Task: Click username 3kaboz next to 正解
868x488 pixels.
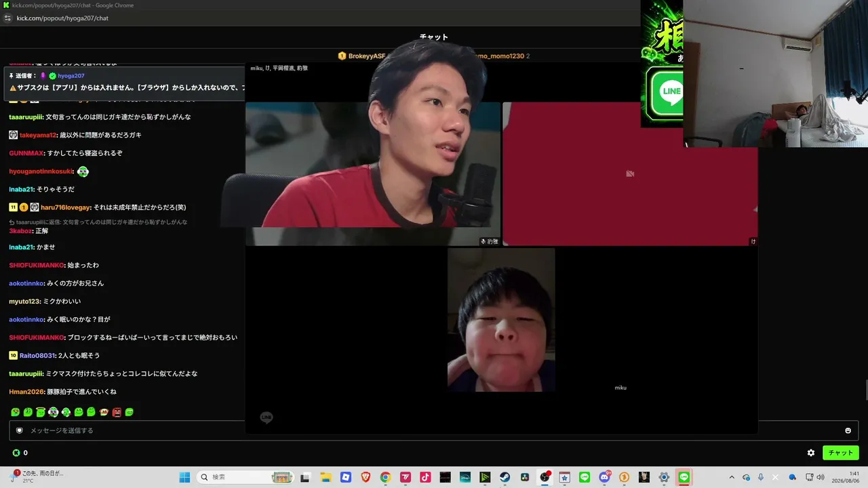Action: coord(20,231)
